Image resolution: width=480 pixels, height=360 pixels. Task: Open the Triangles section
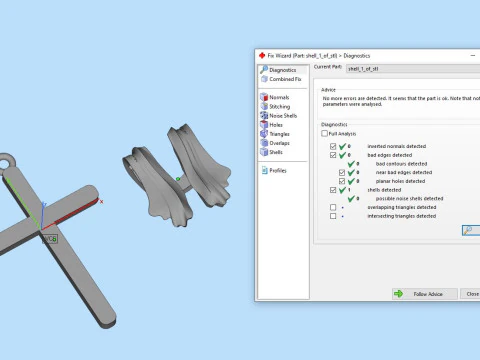pyautogui.click(x=279, y=134)
